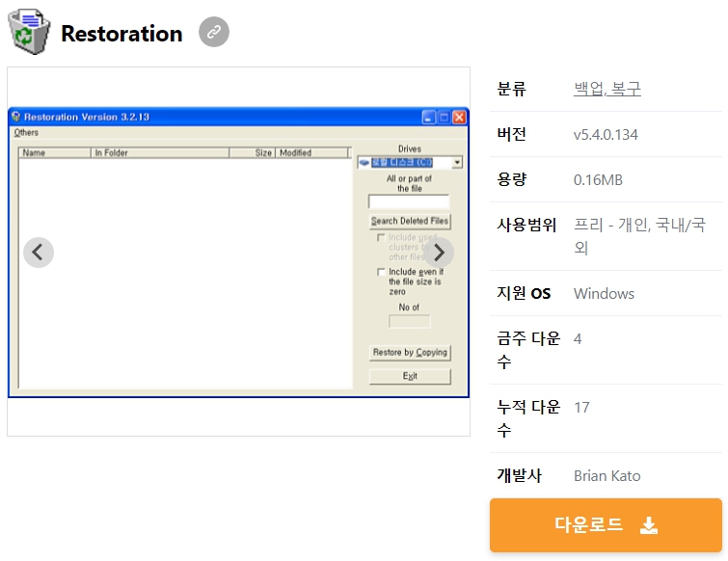Click the download arrow icon
Viewport: 728px width, 561px height.
pos(649,525)
